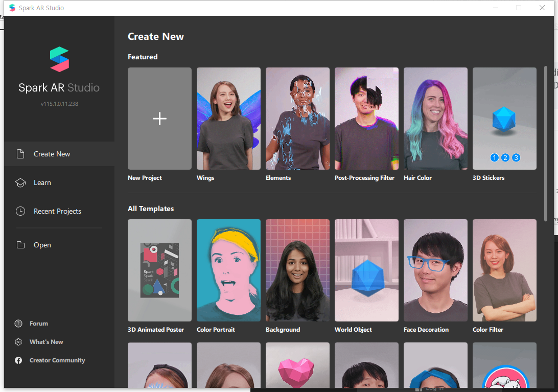Select the Color Portrait template thumbnail
Viewport: 558px width, 392px height.
pos(228,270)
